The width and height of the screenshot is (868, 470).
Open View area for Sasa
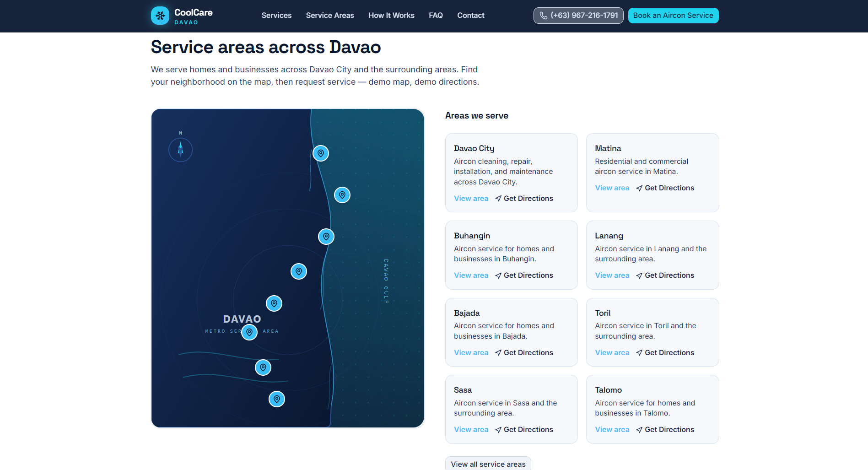471,430
